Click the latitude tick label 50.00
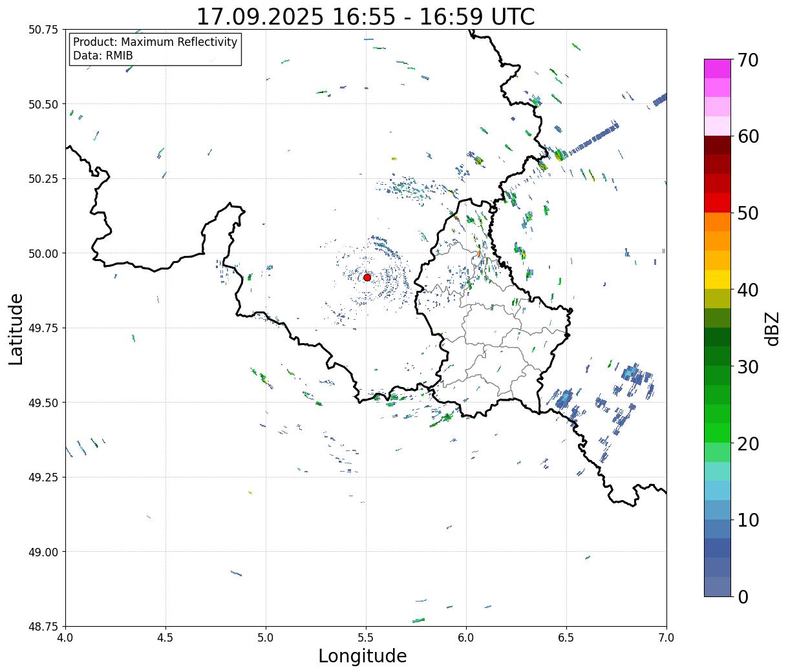The image size is (788, 672). (x=43, y=253)
